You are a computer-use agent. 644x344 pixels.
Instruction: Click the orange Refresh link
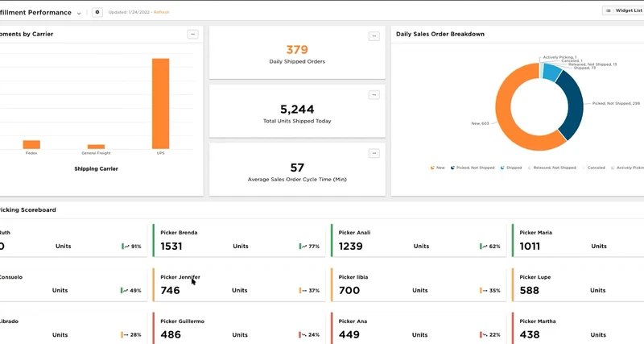(162, 12)
